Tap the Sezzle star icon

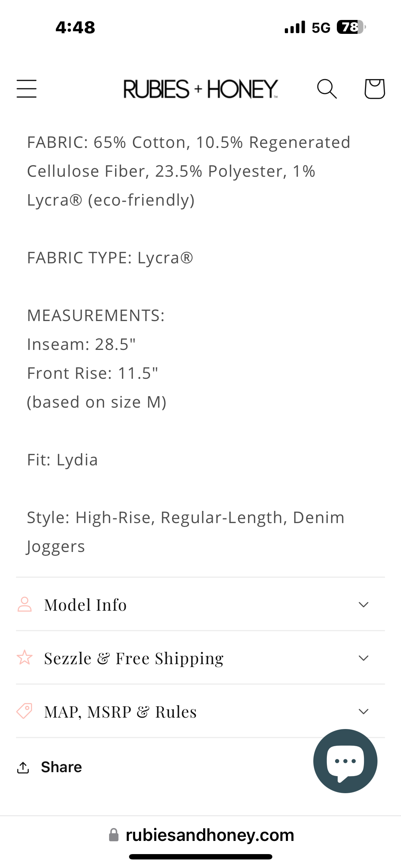click(x=25, y=658)
